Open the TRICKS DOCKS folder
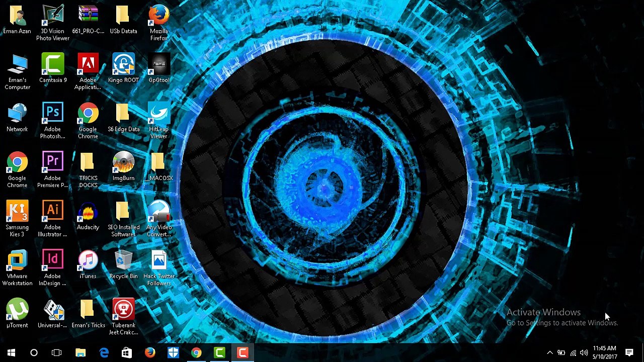Viewport: 644px width, 362px height. [x=88, y=170]
